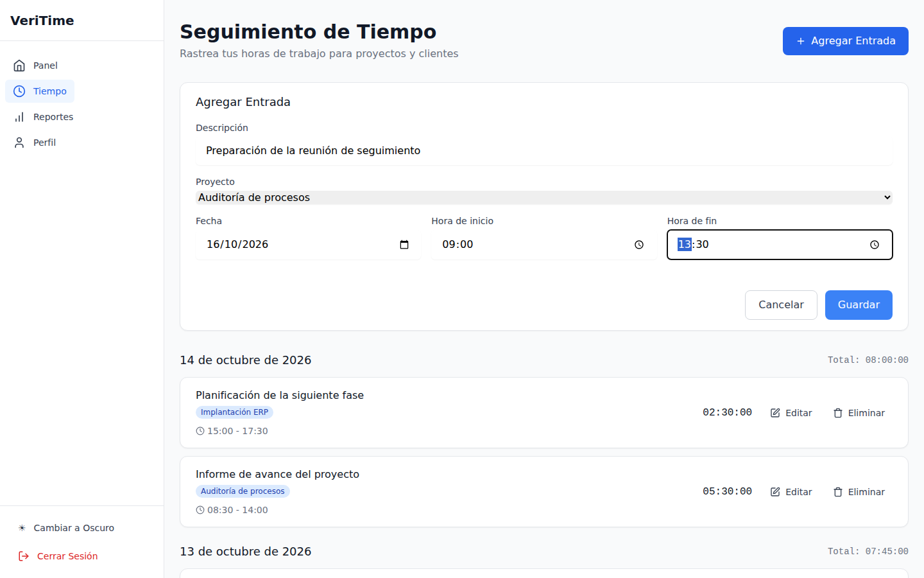This screenshot has width=924, height=578.
Task: Click the Panel home icon
Action: 19,66
